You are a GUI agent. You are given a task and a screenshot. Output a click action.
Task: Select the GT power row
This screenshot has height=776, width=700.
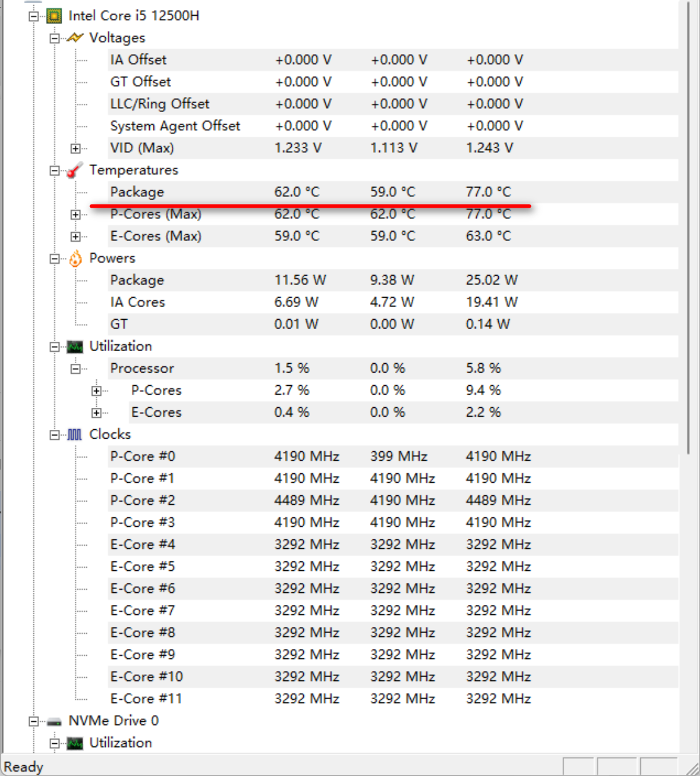point(394,324)
